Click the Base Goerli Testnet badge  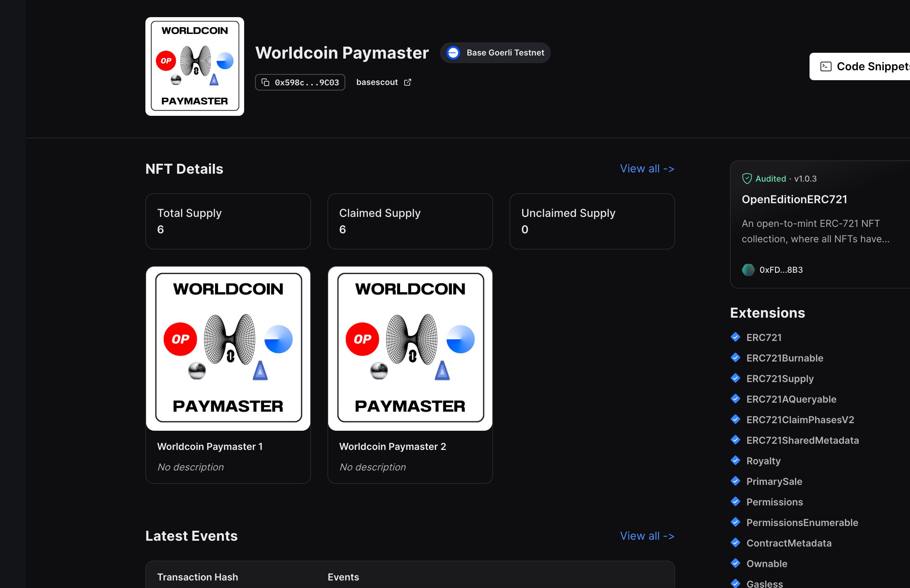(x=495, y=53)
